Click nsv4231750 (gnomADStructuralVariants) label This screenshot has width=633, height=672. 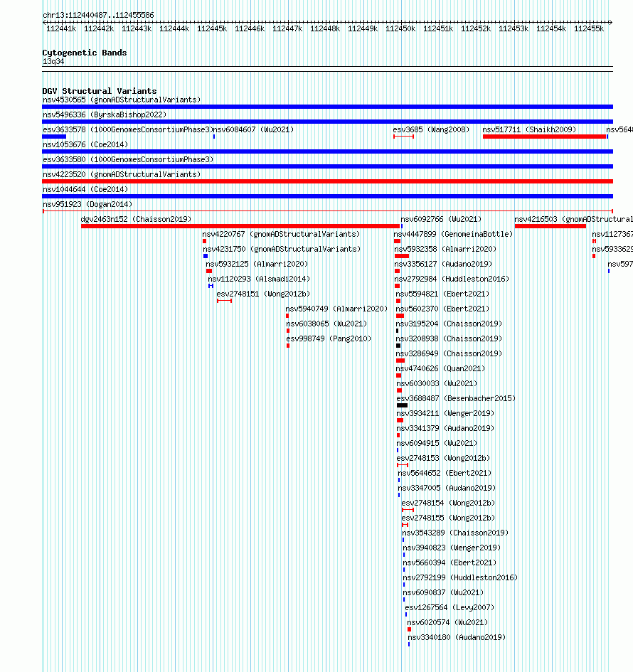[282, 249]
